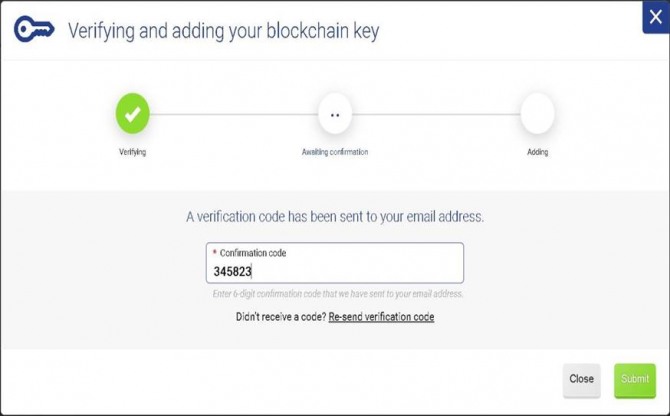This screenshot has width=670, height=416.
Task: Close the dialog with the X icon
Action: pos(655,17)
